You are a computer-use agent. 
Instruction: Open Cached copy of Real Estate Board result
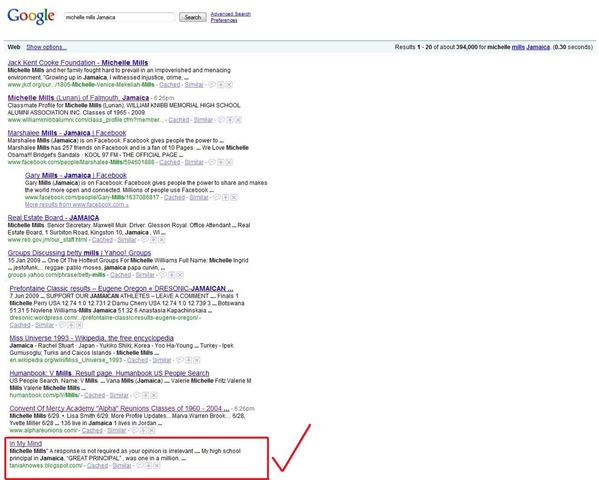[102, 240]
